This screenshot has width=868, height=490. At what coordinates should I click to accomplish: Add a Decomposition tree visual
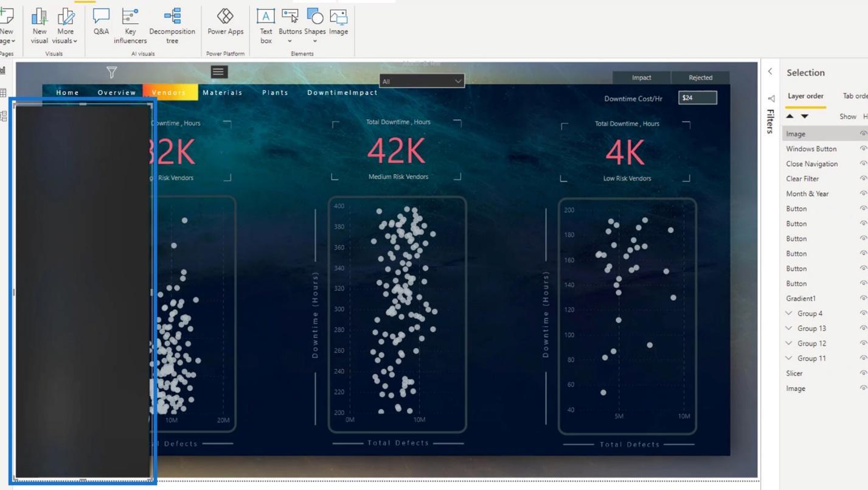point(172,26)
